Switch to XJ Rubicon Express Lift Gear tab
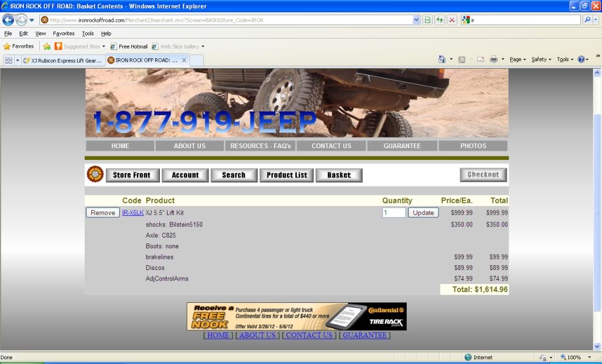Image resolution: width=602 pixels, height=364 pixels. (x=63, y=61)
